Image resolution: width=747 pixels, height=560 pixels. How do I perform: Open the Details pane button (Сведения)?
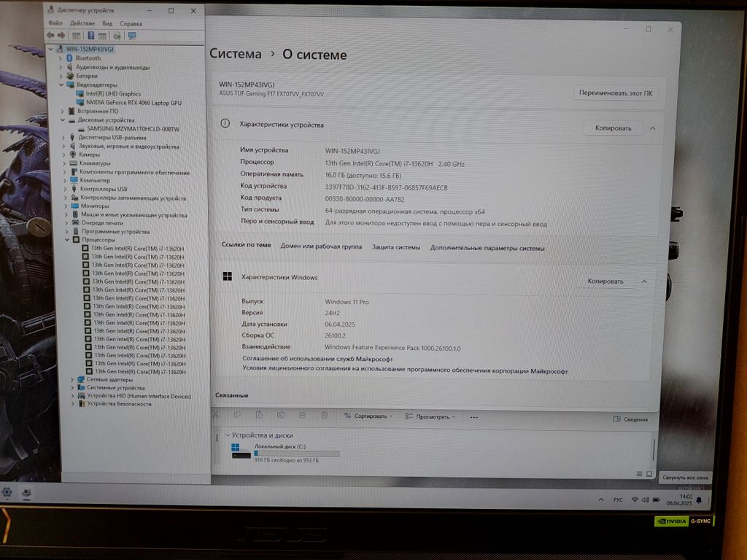(x=630, y=419)
